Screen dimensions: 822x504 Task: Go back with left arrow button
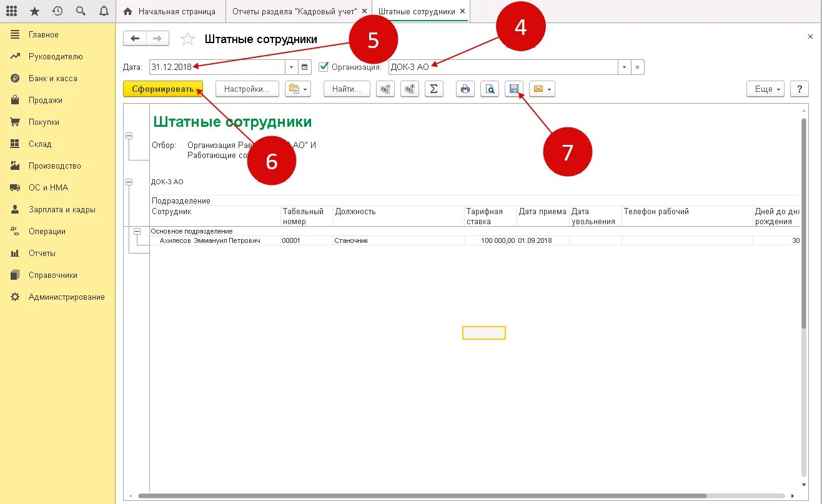pyautogui.click(x=135, y=39)
